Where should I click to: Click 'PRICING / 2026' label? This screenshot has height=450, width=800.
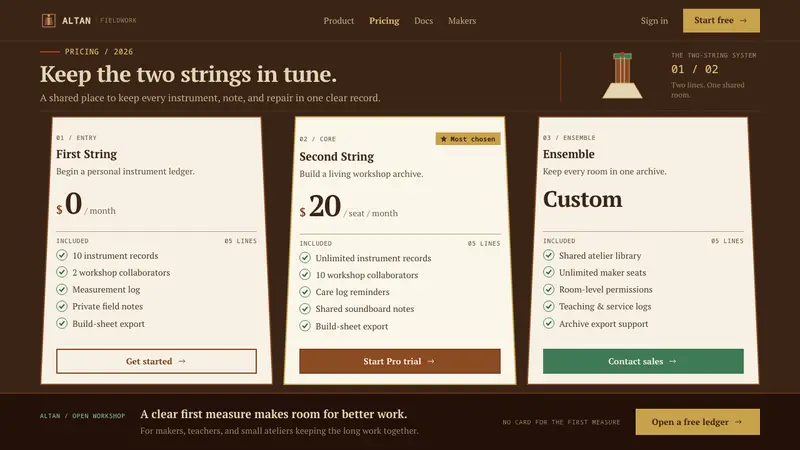click(x=98, y=52)
